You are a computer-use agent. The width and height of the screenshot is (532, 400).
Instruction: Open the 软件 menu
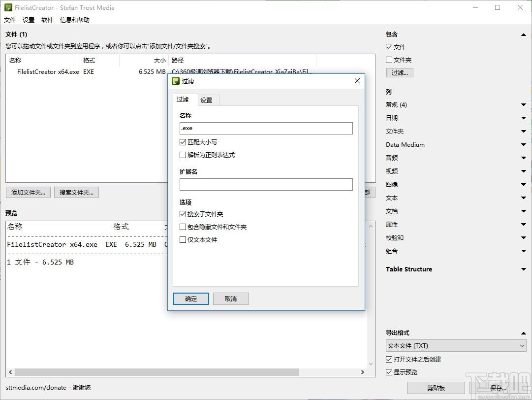click(47, 20)
